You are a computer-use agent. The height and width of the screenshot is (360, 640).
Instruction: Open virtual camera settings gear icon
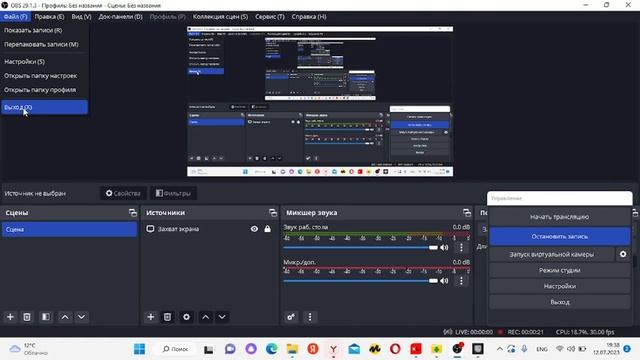[x=623, y=254]
